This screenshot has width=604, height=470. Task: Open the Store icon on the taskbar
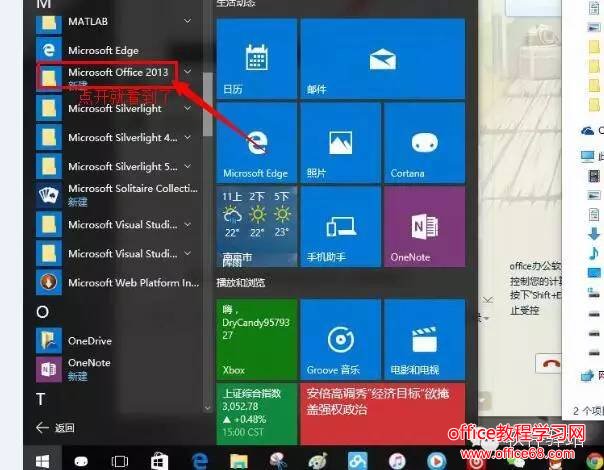(x=159, y=461)
